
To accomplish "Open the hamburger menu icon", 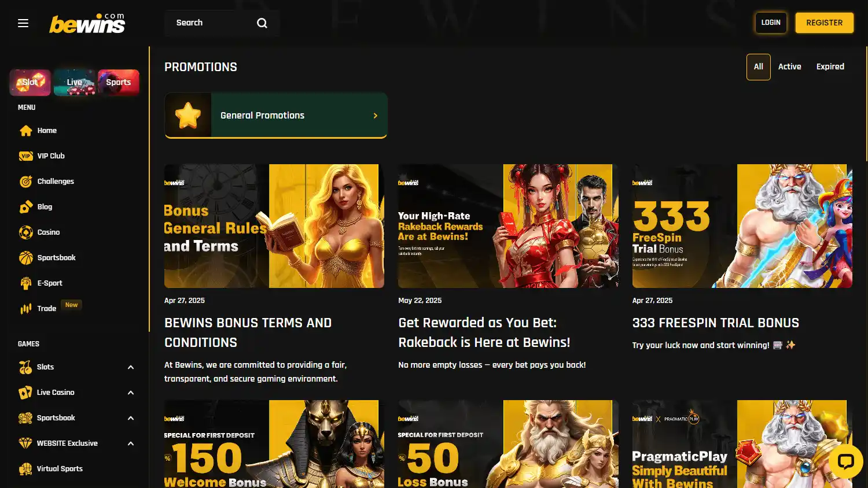I will [23, 23].
